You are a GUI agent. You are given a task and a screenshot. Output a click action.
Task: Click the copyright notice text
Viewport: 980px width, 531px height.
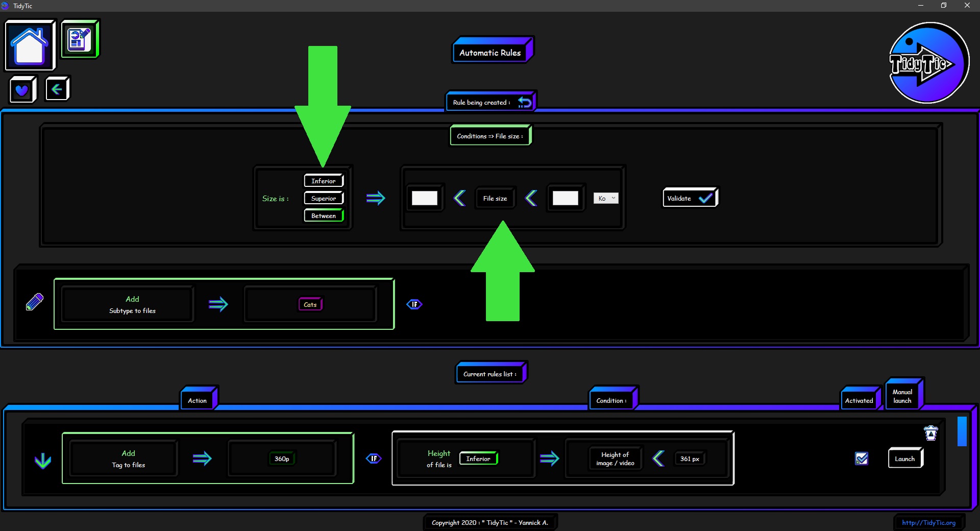tap(490, 522)
